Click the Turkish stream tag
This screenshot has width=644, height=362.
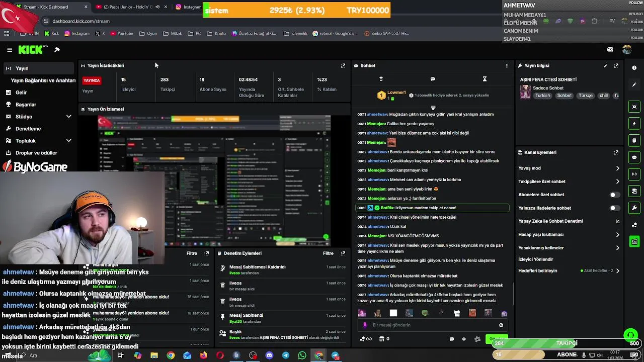(x=542, y=96)
